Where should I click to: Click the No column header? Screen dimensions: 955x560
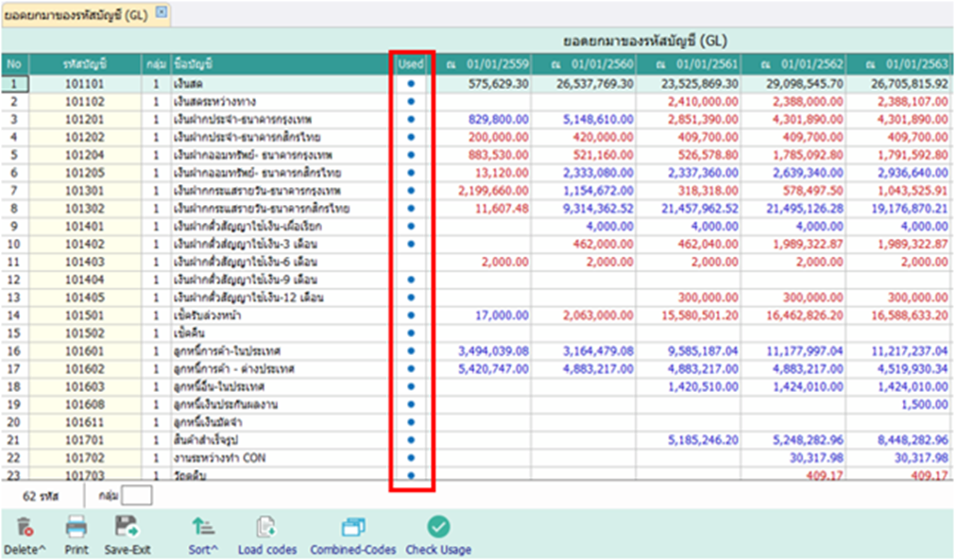14,64
